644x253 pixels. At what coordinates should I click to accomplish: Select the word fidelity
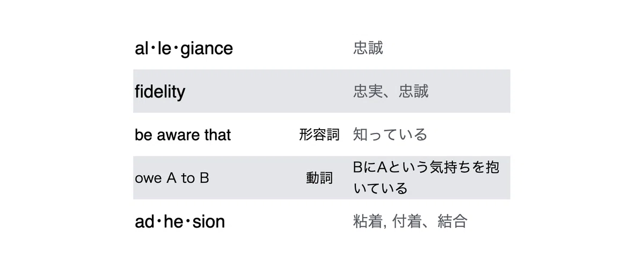[x=159, y=91]
